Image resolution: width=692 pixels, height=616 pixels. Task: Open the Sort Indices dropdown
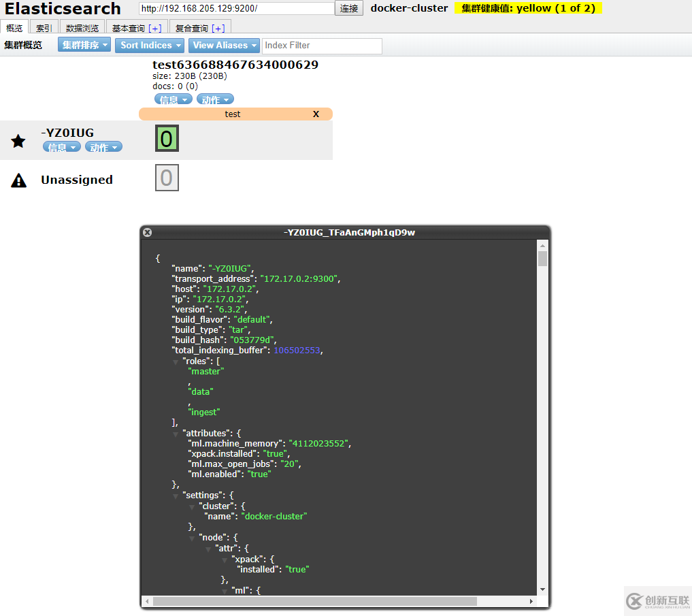pyautogui.click(x=149, y=45)
